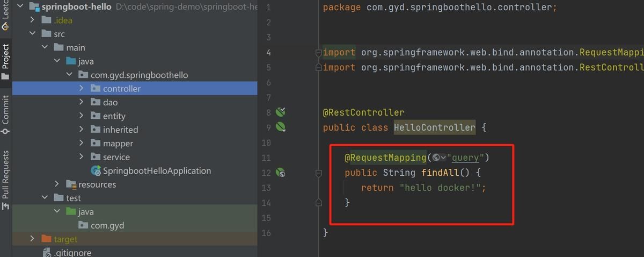Collapse the src folder
644x257 pixels.
pyautogui.click(x=32, y=34)
